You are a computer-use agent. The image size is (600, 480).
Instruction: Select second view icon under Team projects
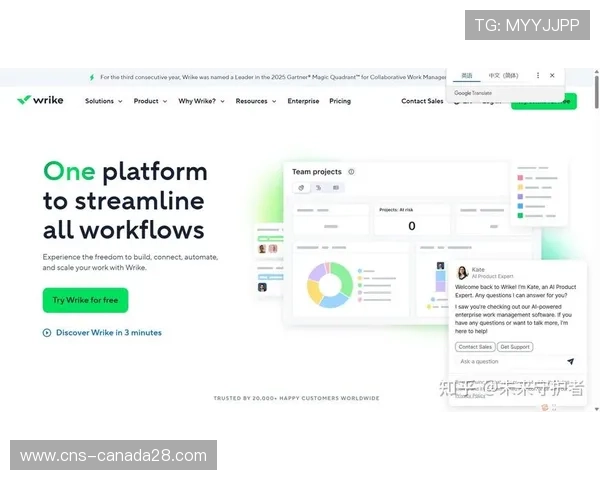[x=319, y=187]
